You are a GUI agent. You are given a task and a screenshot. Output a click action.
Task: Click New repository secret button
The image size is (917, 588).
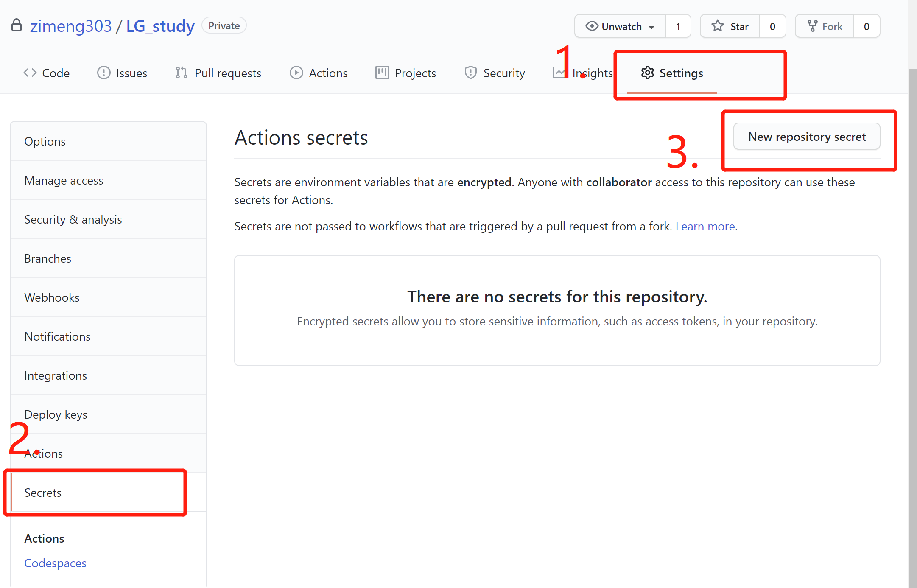coord(807,137)
